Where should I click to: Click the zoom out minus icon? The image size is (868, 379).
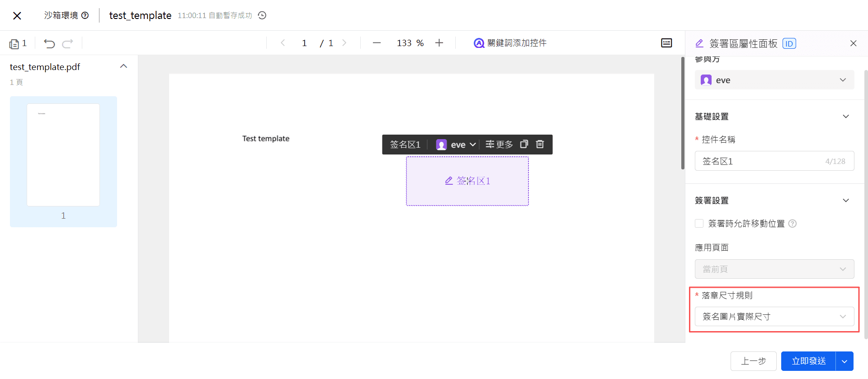(x=377, y=43)
